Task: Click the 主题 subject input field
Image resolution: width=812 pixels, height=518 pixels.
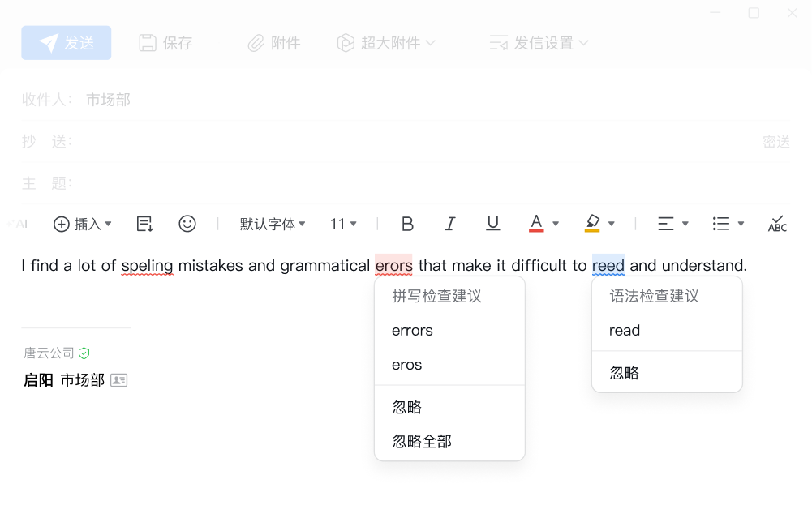Action: 422,183
